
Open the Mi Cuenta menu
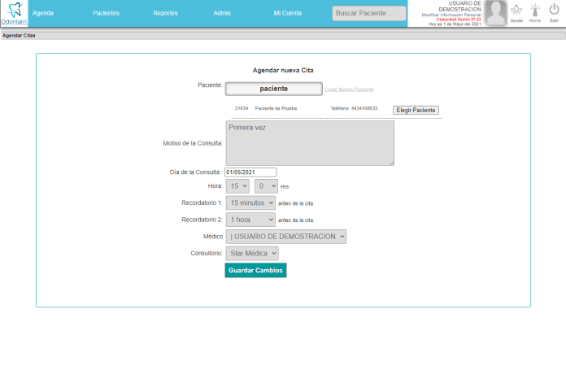click(287, 13)
